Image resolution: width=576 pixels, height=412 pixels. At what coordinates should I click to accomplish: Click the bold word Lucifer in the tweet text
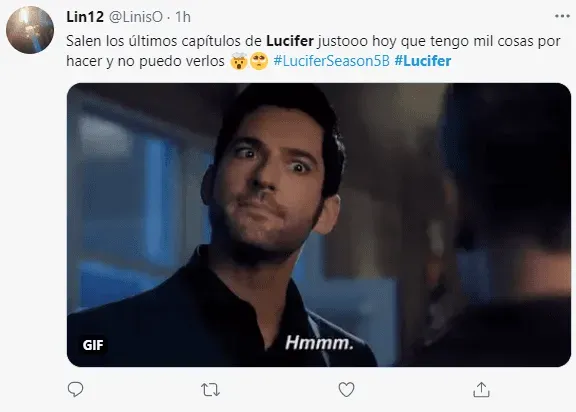(290, 41)
